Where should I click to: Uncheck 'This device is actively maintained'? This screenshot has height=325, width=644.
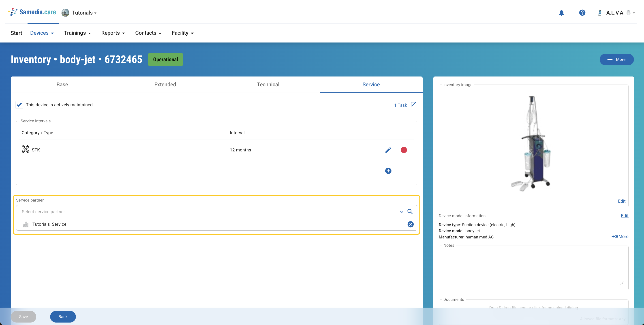[x=19, y=105]
